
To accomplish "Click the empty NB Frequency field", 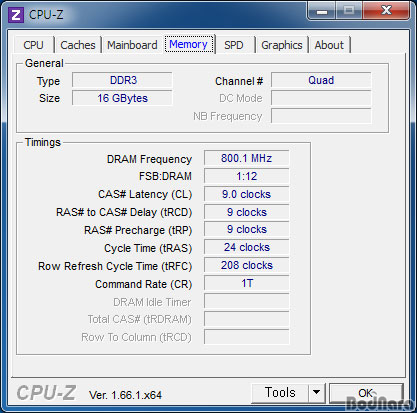I will pos(321,116).
